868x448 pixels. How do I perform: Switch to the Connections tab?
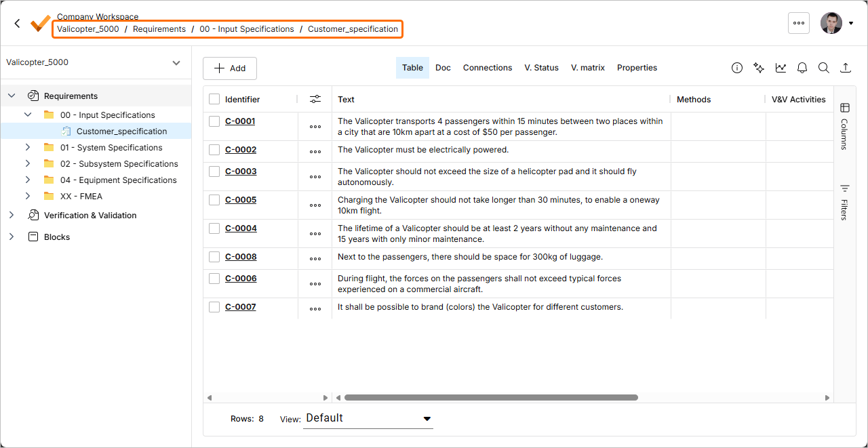point(487,68)
